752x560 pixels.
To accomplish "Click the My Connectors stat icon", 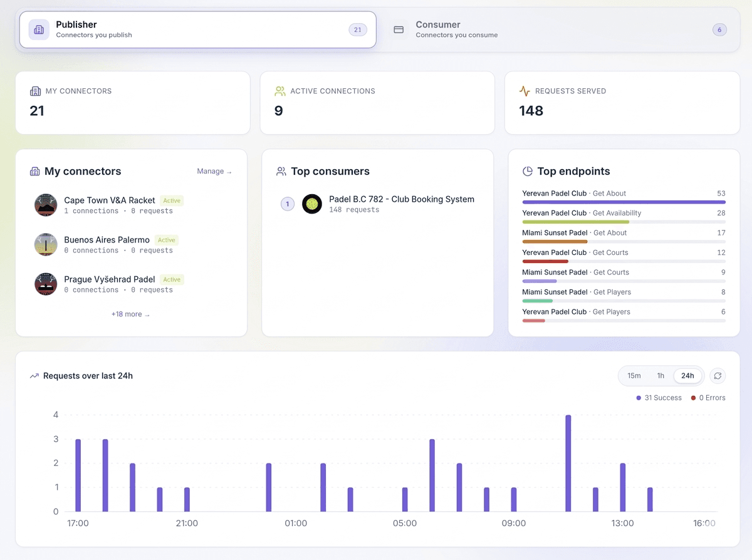I will (x=35, y=91).
